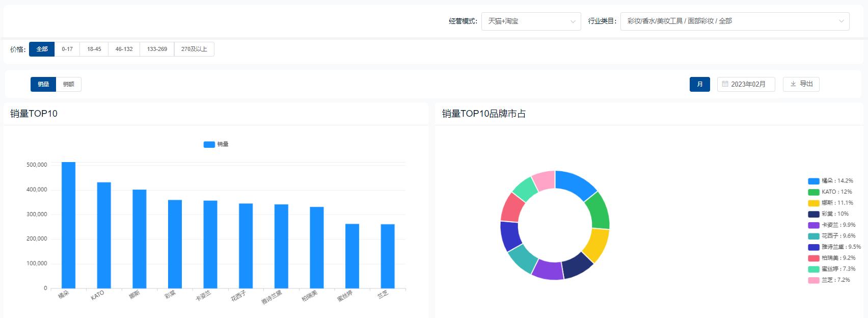Click the 月 button

[x=699, y=84]
